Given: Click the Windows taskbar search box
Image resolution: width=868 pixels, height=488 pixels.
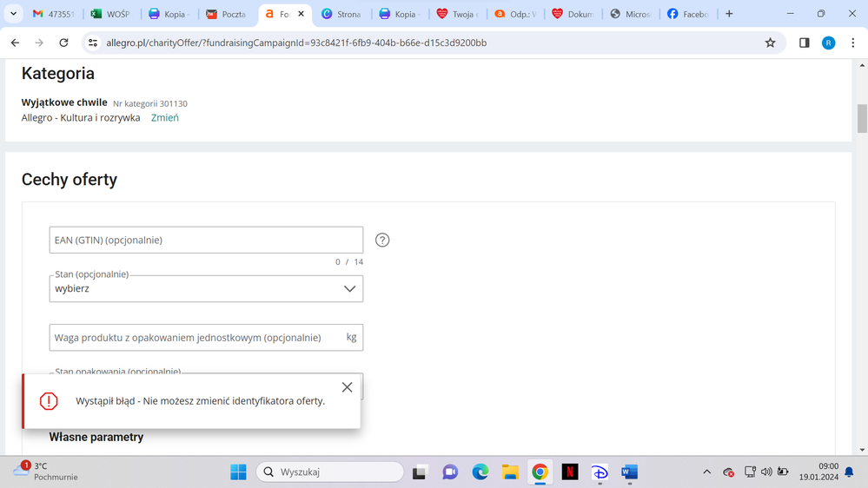Looking at the screenshot, I should 330,472.
